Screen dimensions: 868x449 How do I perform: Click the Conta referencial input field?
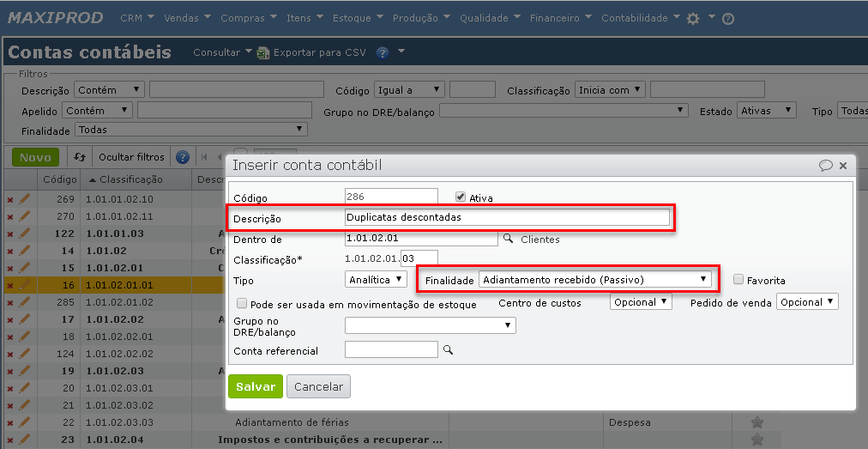[391, 349]
